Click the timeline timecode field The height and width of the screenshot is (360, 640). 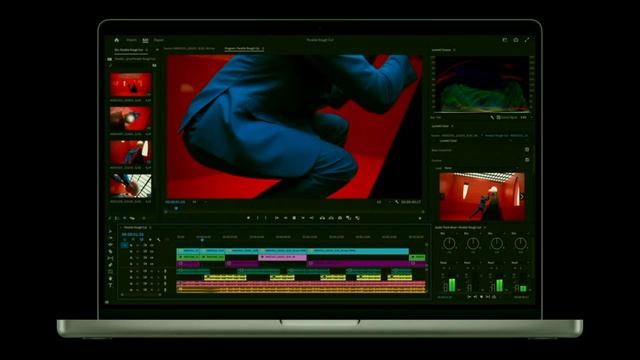tap(133, 234)
